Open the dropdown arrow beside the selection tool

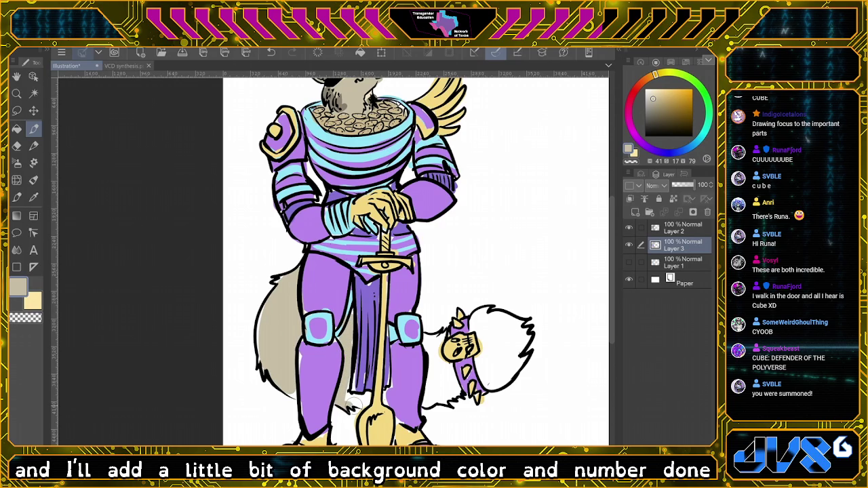(x=98, y=52)
